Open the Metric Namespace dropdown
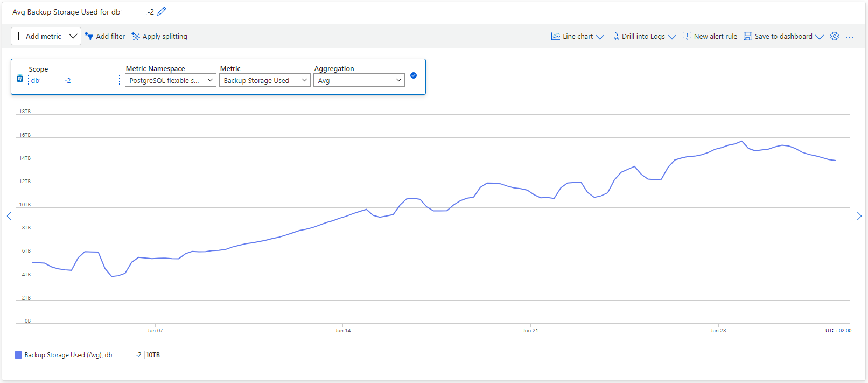 click(x=171, y=80)
